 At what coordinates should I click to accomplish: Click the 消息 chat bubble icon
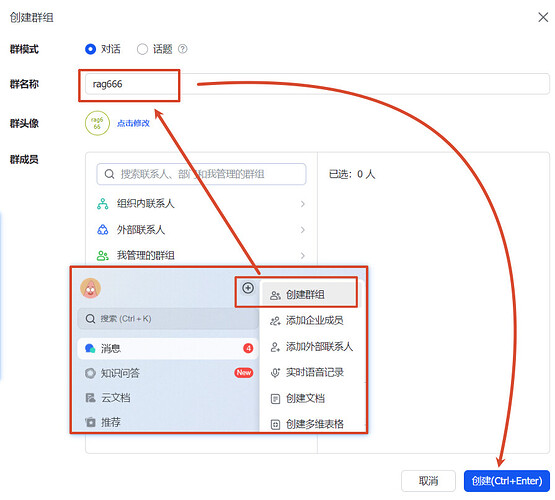pyautogui.click(x=90, y=349)
